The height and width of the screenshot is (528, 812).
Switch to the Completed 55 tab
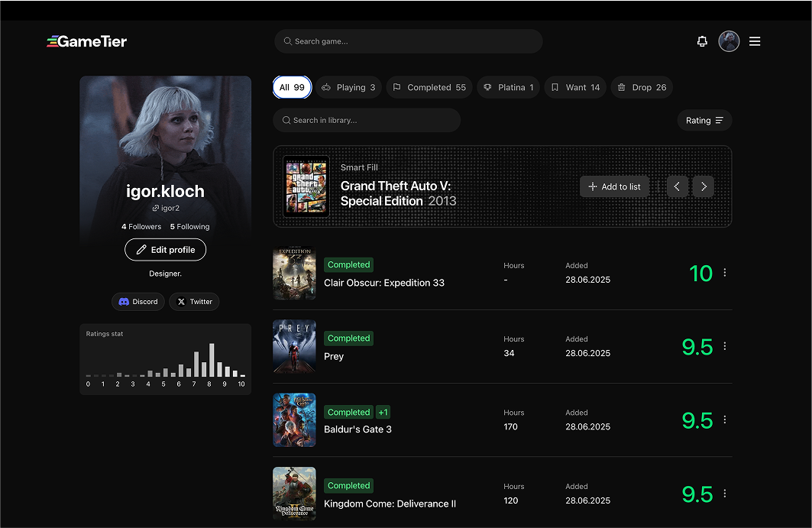429,87
